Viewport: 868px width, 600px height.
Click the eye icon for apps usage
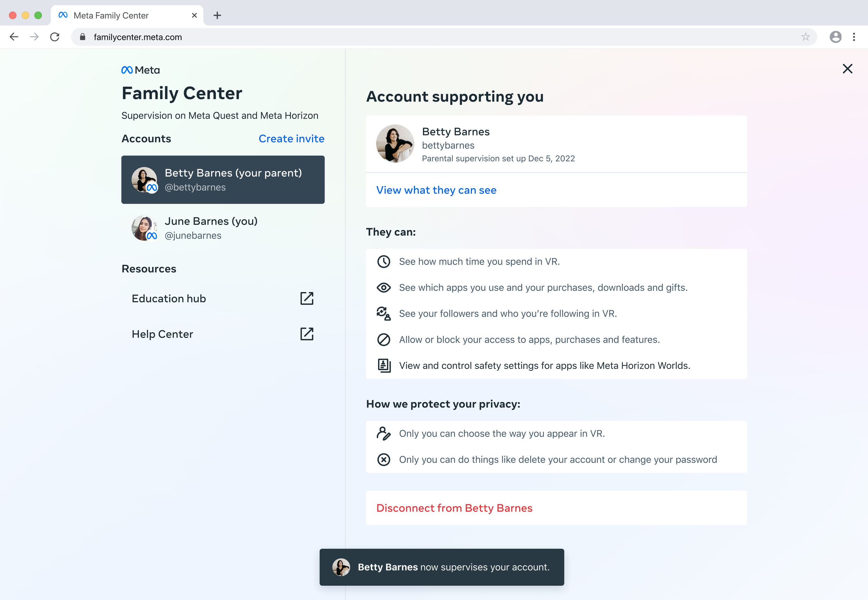coord(383,288)
